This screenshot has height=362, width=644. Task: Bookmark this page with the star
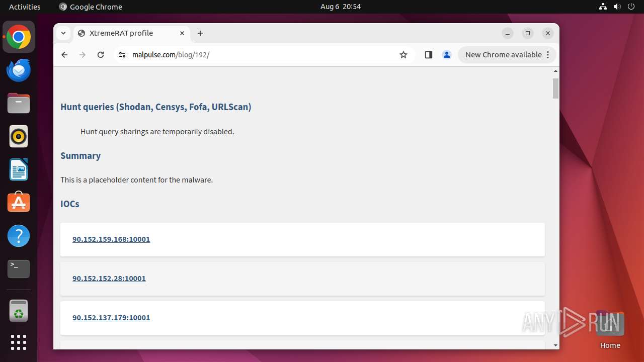[x=404, y=55]
